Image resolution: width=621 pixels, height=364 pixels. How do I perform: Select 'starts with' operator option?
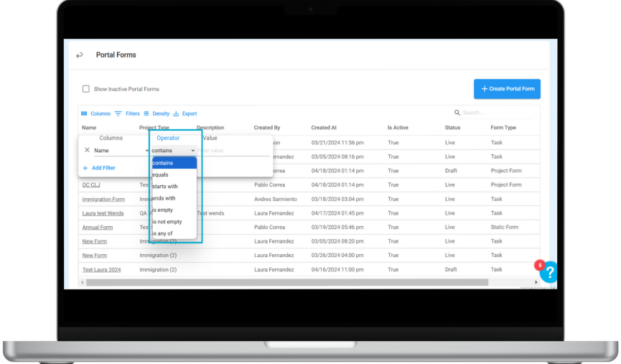pos(164,187)
